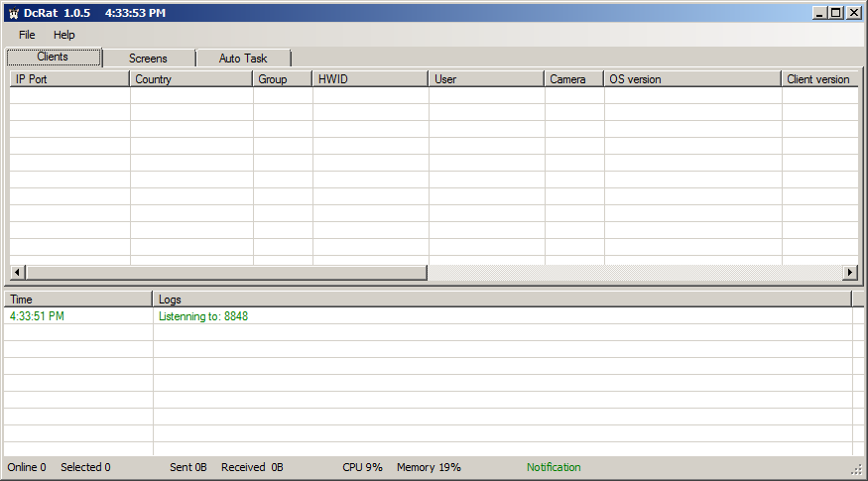Select the Group column header
868x481 pixels.
point(282,79)
